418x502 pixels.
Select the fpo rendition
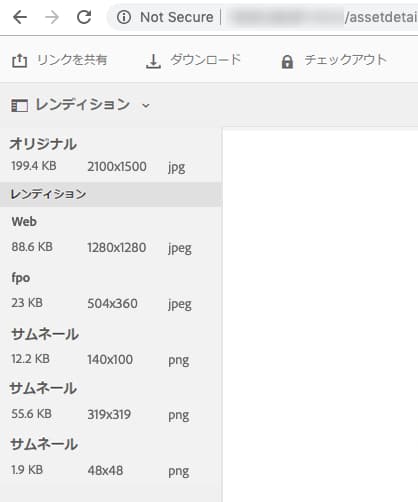(x=21, y=278)
